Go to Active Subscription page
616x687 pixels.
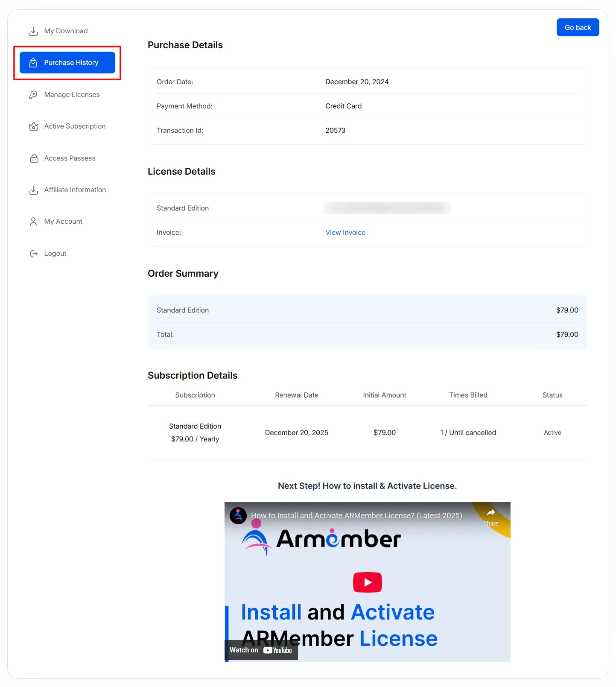click(x=75, y=126)
